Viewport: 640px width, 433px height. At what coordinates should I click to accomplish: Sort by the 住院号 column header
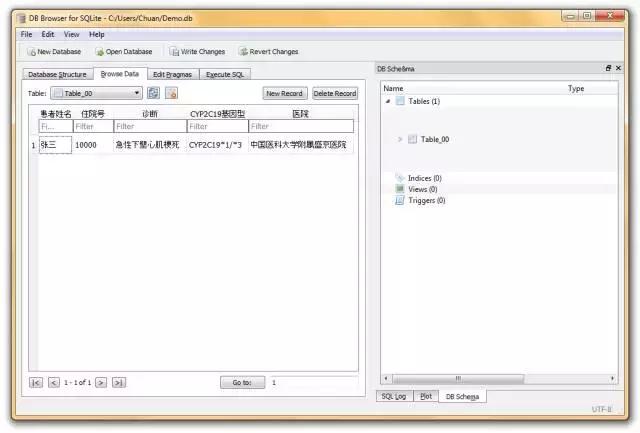point(93,114)
